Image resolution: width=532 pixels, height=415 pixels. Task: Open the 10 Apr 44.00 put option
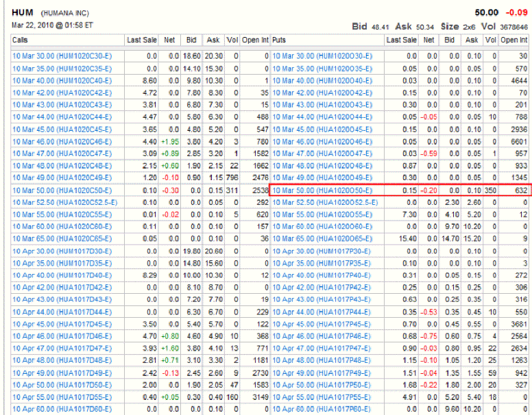coord(322,312)
